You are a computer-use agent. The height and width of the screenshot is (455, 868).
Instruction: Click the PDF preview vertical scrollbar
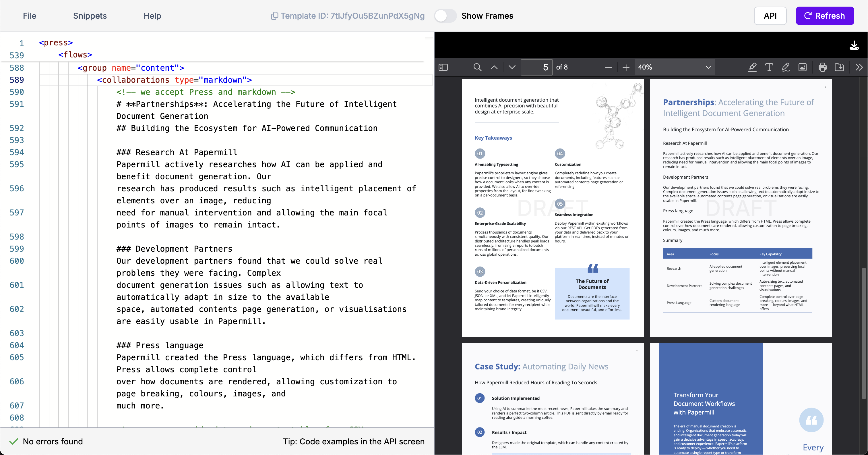tap(863, 333)
